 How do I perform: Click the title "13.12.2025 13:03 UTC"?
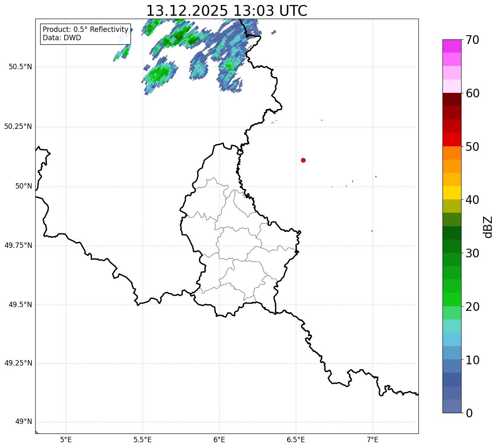pos(227,11)
